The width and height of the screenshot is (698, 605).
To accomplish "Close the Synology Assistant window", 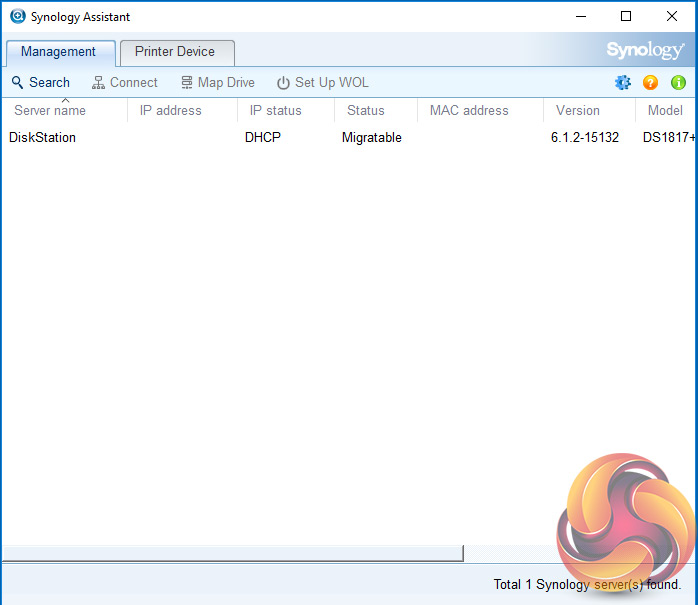I will click(672, 16).
